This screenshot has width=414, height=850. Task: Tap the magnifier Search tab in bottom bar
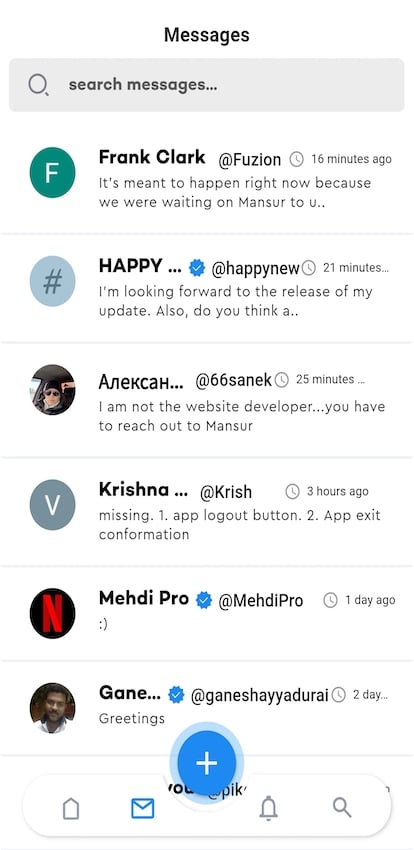click(x=342, y=808)
